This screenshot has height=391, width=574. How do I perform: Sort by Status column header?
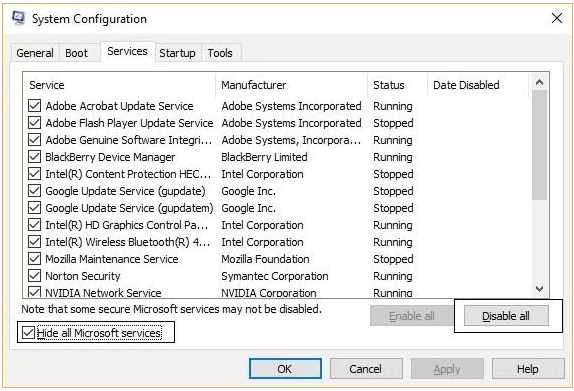398,85
